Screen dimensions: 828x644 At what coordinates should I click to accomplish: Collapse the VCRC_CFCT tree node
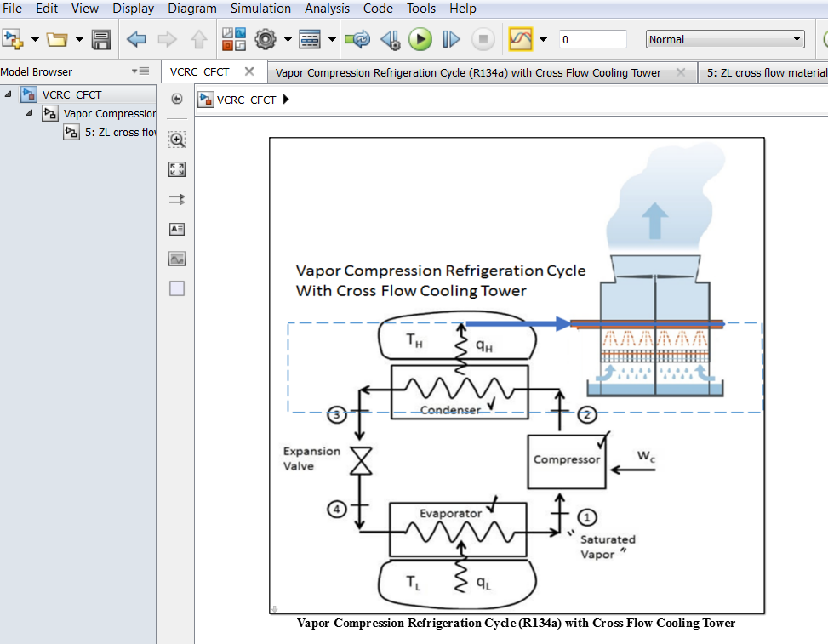7,94
